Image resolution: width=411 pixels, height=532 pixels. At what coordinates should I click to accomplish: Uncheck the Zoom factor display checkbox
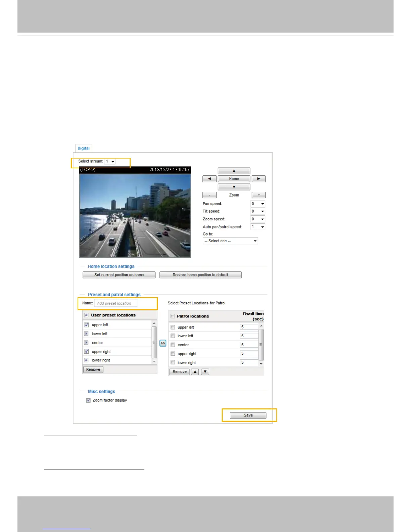pyautogui.click(x=88, y=400)
